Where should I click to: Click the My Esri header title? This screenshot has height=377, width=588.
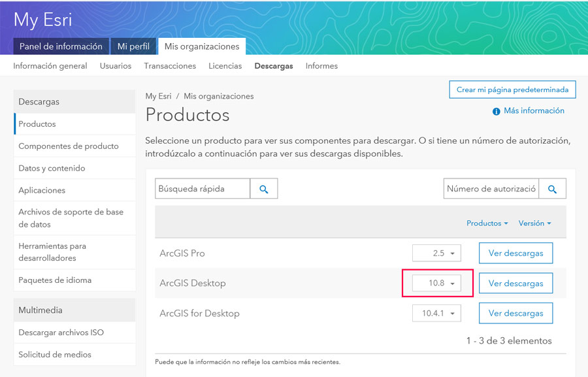pyautogui.click(x=42, y=20)
